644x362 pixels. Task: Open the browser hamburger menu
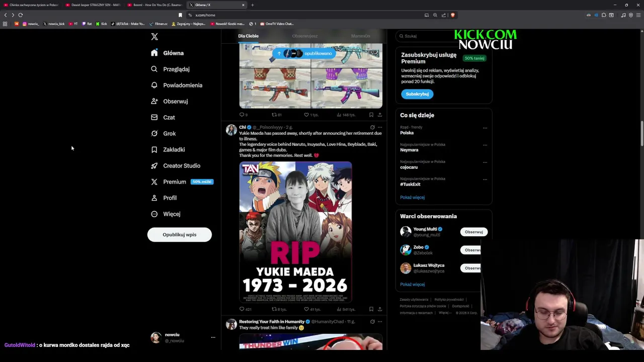[638, 15]
